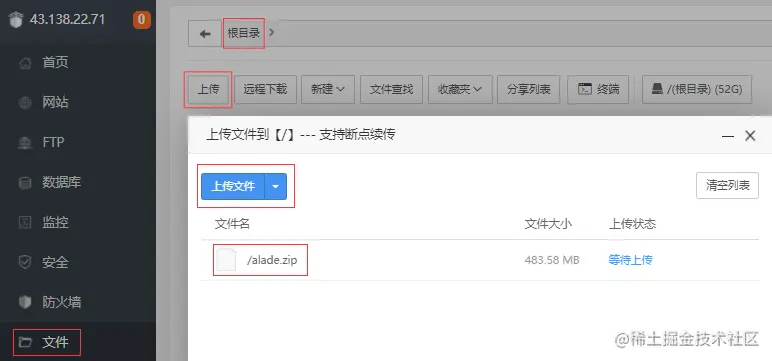
Task: Click the 上传 upload toolbar button
Action: pyautogui.click(x=208, y=89)
